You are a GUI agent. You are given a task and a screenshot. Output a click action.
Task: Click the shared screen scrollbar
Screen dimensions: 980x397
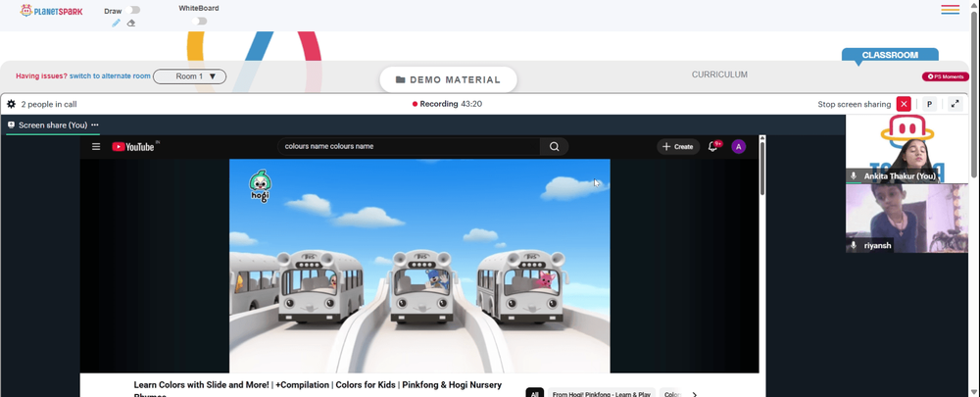coord(761,168)
